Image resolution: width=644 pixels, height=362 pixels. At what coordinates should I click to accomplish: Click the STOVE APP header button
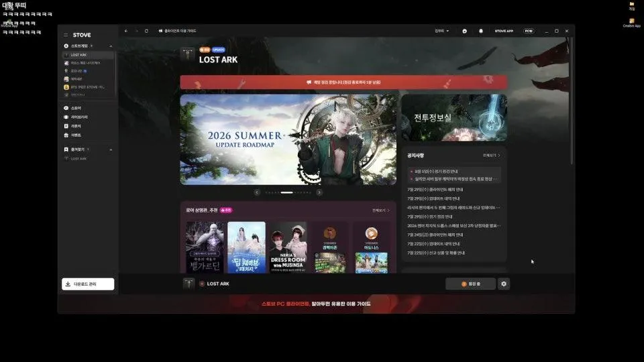[504, 32]
